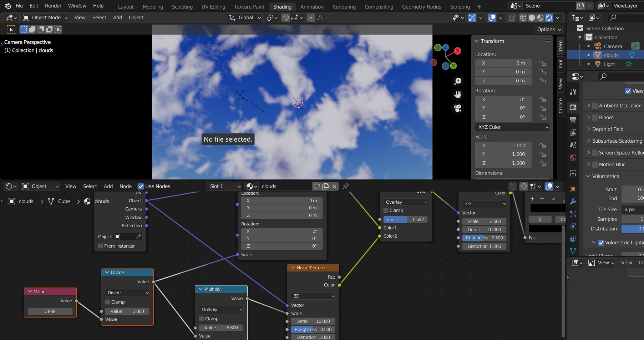Create a new material copy button
This screenshot has width=644, height=340.
click(x=325, y=186)
